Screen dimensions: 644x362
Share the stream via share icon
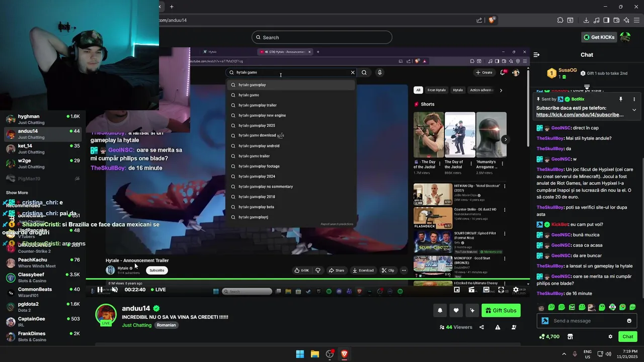pyautogui.click(x=481, y=327)
